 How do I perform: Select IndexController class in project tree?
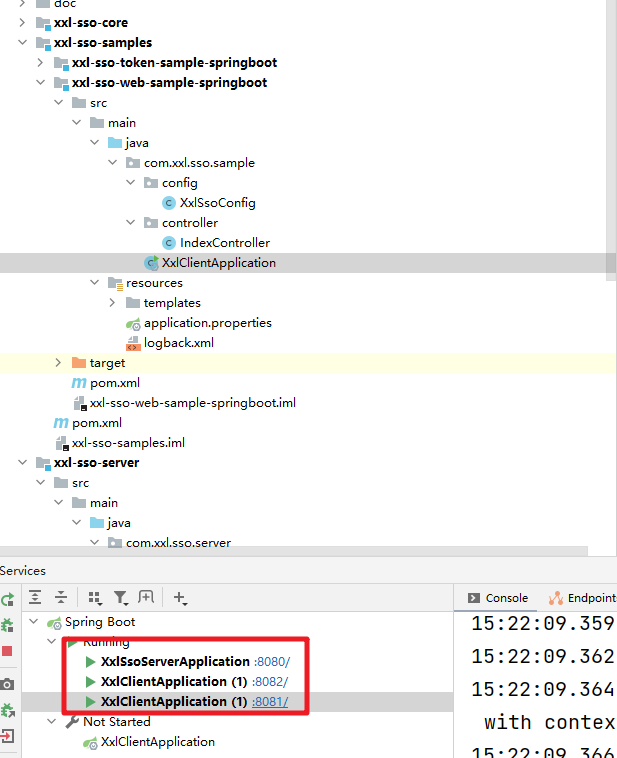tap(224, 243)
